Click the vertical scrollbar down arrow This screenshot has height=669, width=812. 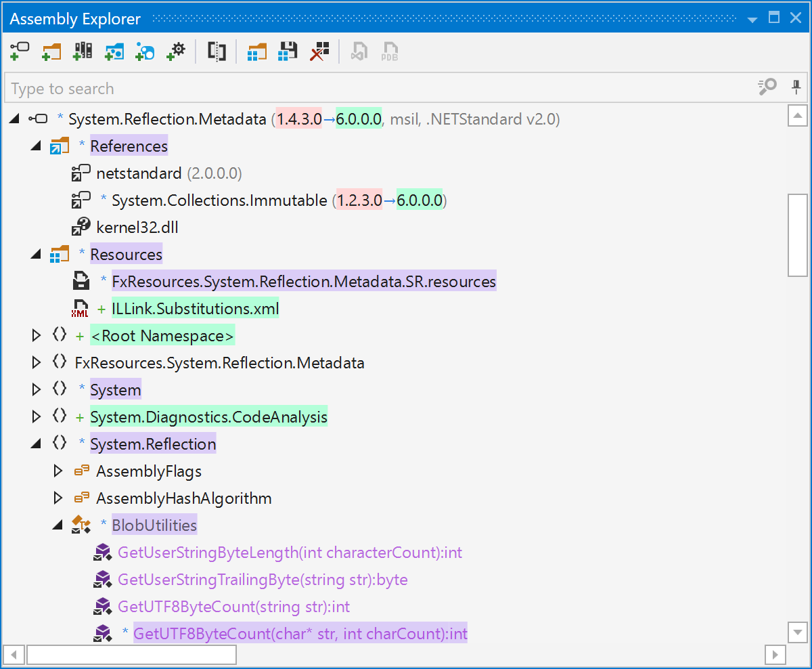[798, 632]
